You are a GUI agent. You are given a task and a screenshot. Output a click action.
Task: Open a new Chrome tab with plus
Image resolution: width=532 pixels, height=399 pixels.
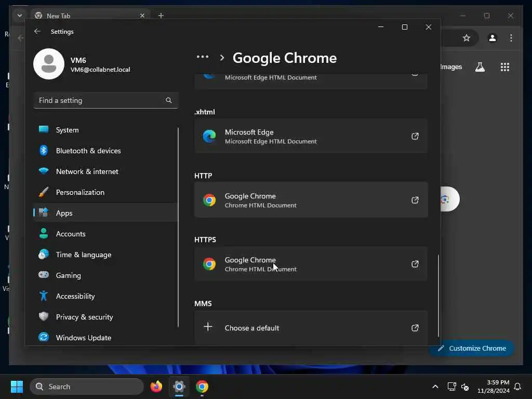coord(161,15)
